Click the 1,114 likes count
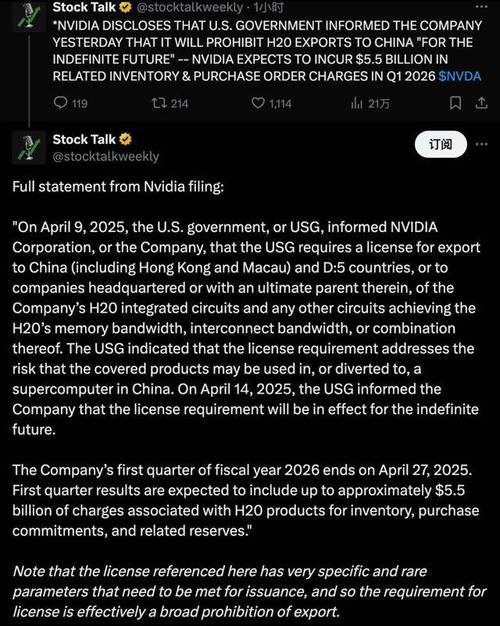This screenshot has height=626, width=500. pos(280,104)
